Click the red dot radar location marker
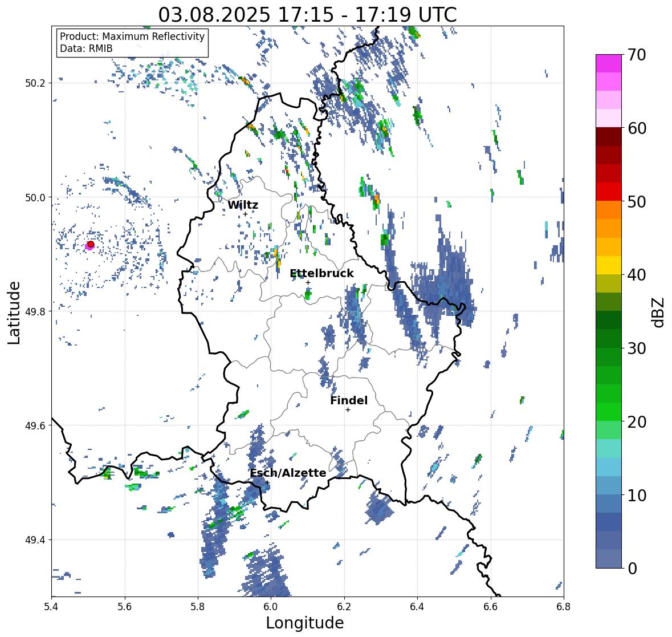Screen dimensions: 672x637 91,244
